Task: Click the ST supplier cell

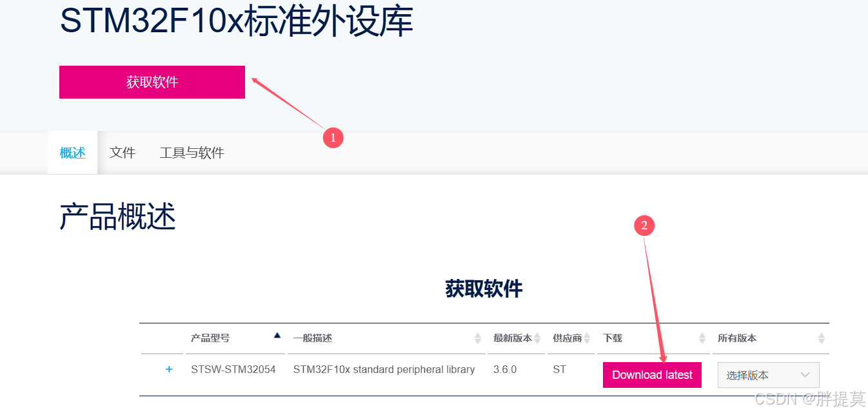Action: (559, 370)
